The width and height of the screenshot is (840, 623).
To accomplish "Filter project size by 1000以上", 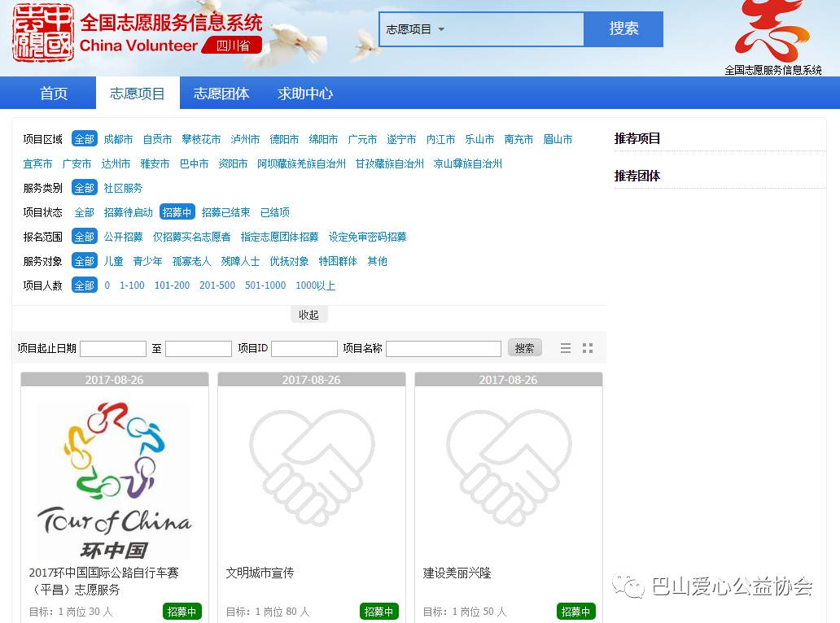I will [316, 285].
